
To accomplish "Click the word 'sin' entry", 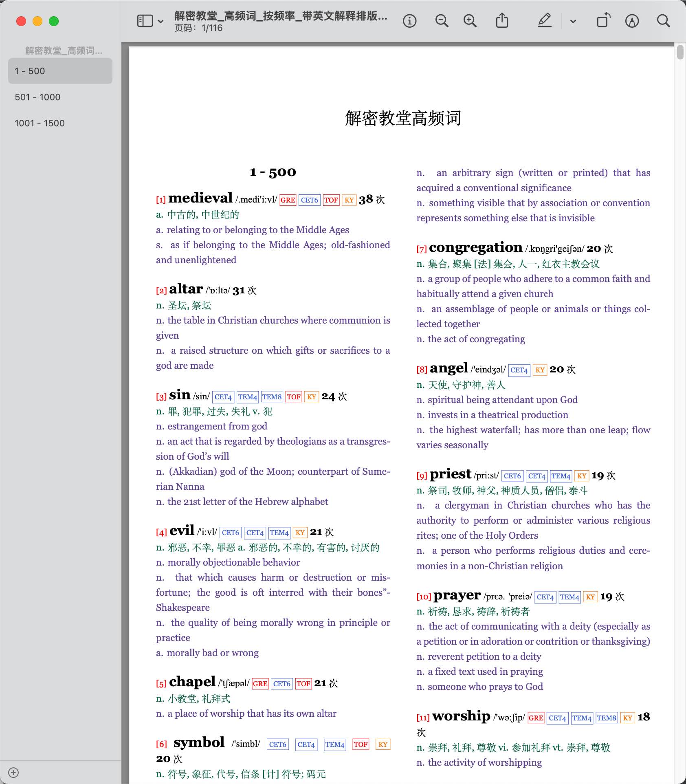I will [x=180, y=395].
